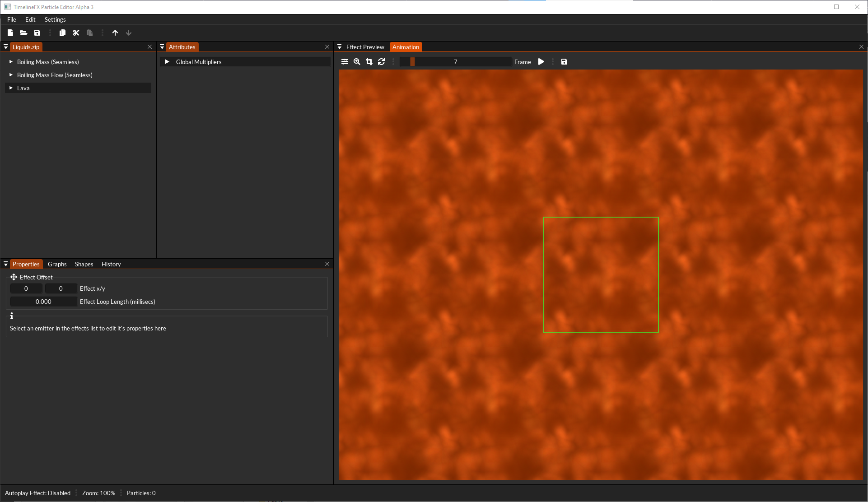Select the Liquids.zip library tab
868x502 pixels.
[x=26, y=47]
